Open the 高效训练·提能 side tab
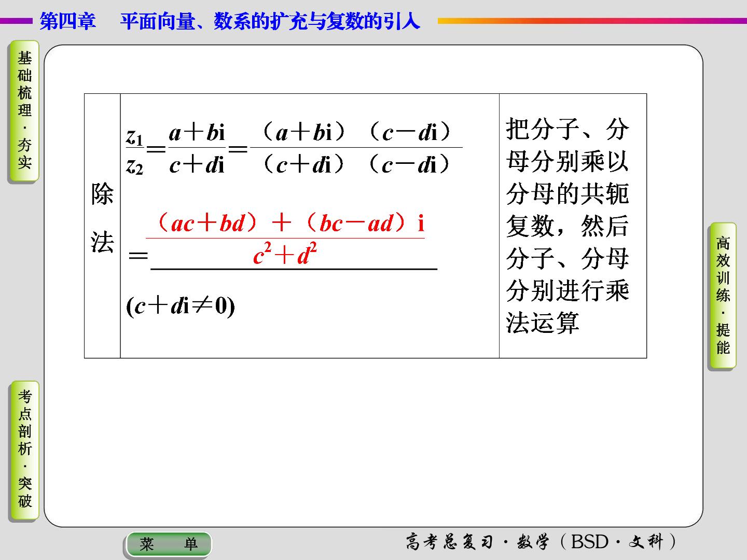Screen dimensions: 747x560 (x=723, y=296)
